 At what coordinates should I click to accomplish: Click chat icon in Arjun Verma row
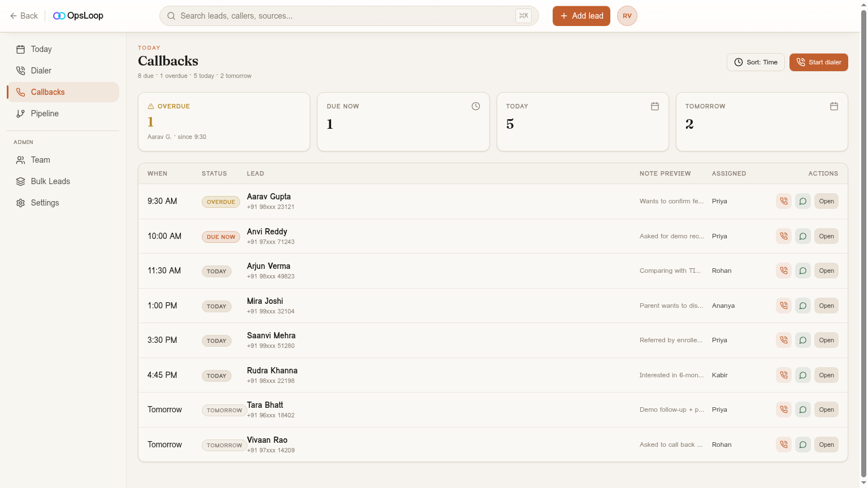pyautogui.click(x=802, y=271)
